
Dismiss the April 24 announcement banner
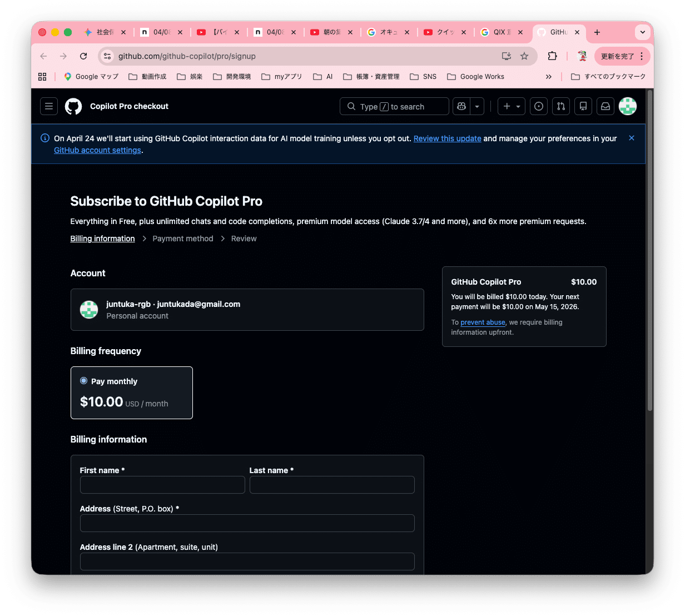click(x=632, y=138)
